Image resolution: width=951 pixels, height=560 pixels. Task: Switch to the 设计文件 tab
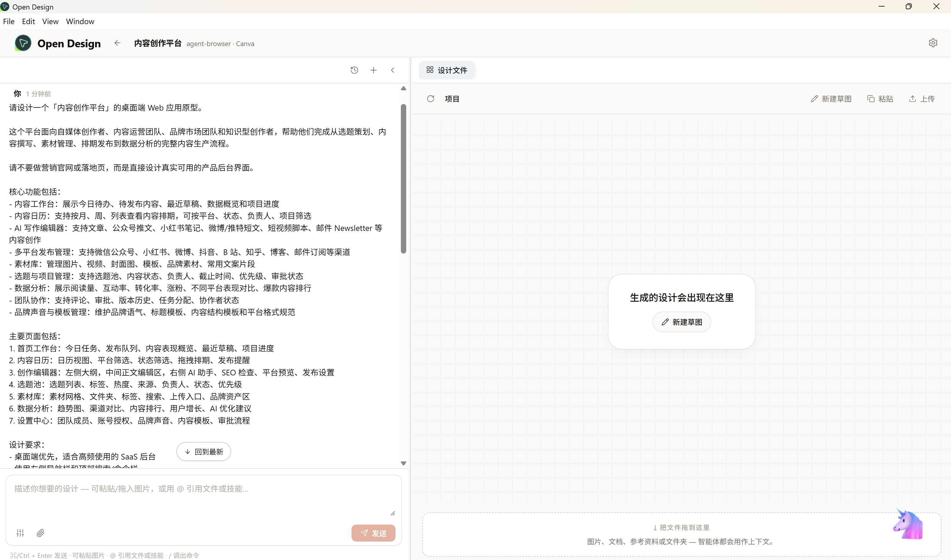point(447,70)
